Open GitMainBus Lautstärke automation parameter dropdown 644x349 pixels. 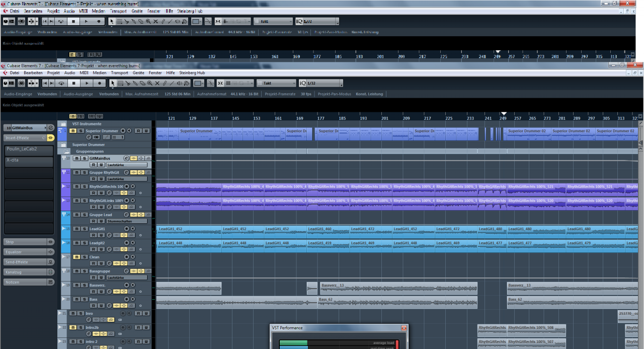pyautogui.click(x=127, y=165)
